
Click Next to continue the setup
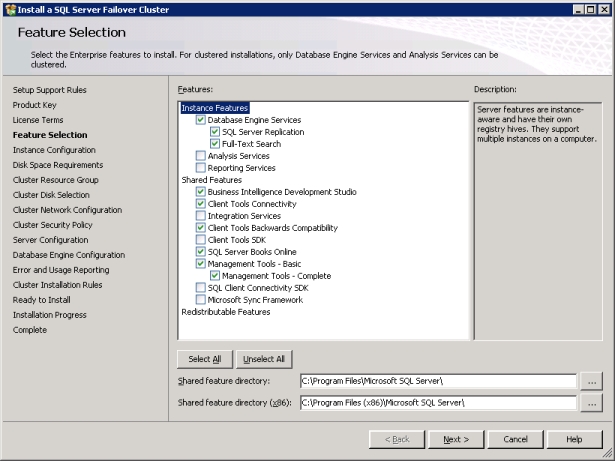pyautogui.click(x=455, y=439)
